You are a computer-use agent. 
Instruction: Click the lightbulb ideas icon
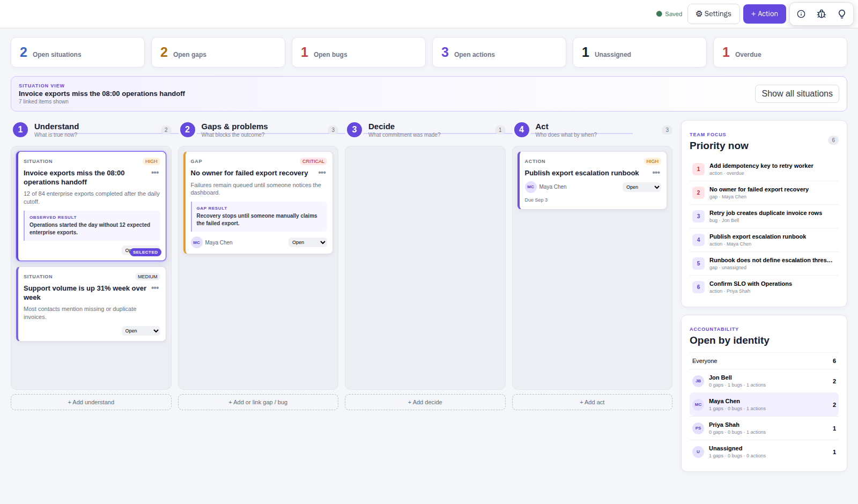[842, 14]
